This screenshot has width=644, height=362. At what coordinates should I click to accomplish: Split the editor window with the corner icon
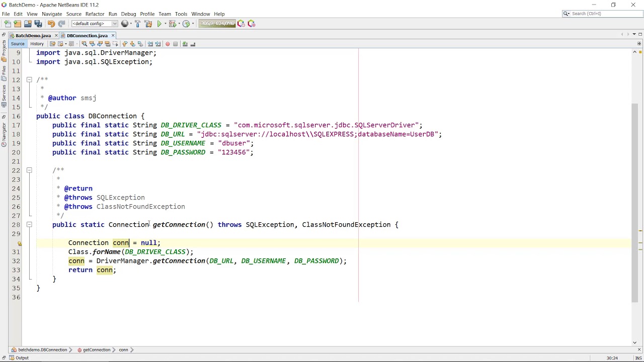639,44
